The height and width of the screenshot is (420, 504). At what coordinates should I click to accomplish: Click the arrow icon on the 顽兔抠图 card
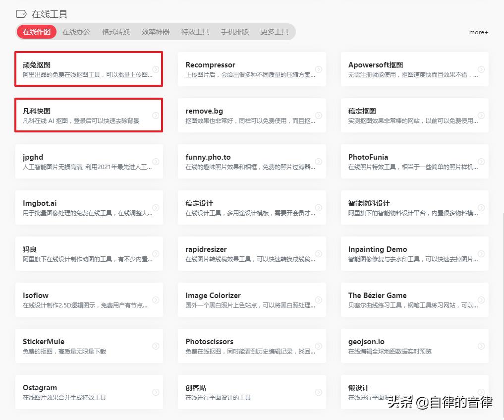pyautogui.click(x=157, y=69)
